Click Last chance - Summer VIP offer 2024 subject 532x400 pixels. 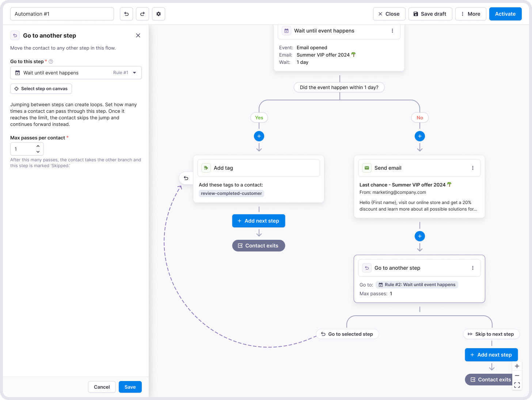406,185
